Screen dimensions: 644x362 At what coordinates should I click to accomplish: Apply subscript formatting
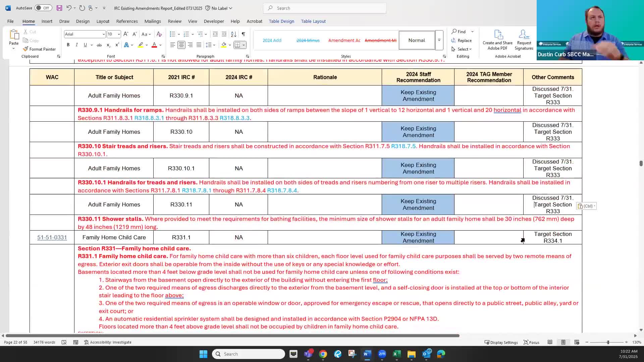coord(108,45)
